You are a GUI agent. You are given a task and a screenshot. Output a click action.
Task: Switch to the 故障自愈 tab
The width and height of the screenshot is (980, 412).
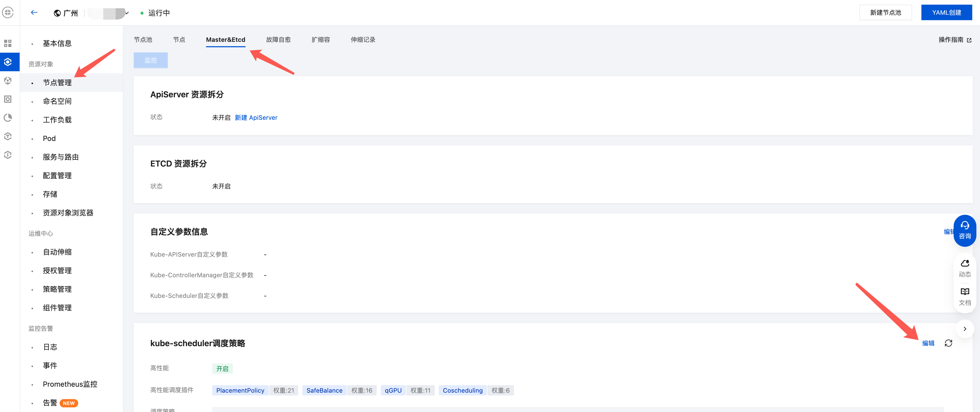click(x=278, y=39)
